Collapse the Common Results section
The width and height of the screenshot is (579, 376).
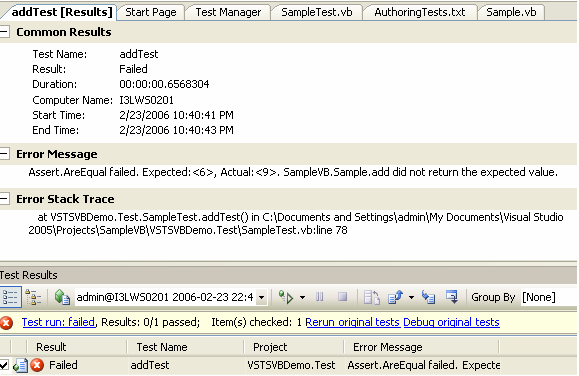4,32
